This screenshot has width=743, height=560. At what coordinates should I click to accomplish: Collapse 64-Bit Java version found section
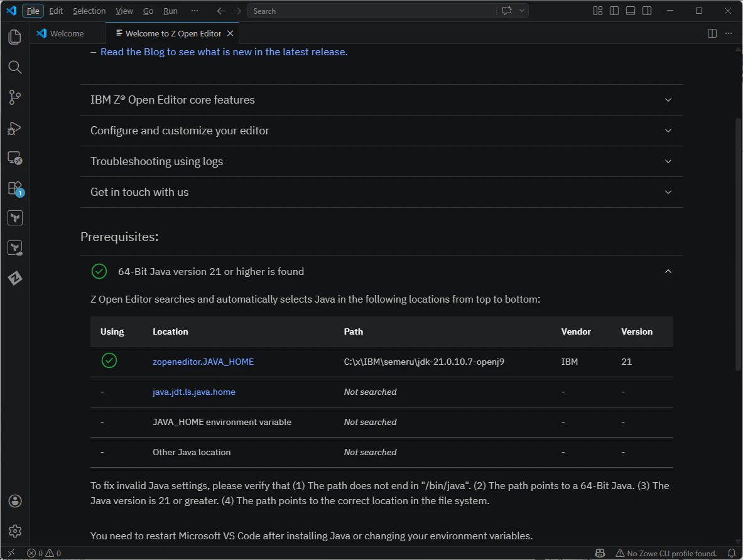382,271
